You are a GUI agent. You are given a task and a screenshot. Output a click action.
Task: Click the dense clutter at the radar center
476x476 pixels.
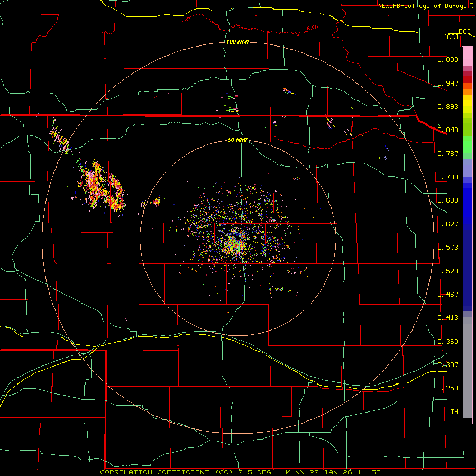click(x=235, y=243)
